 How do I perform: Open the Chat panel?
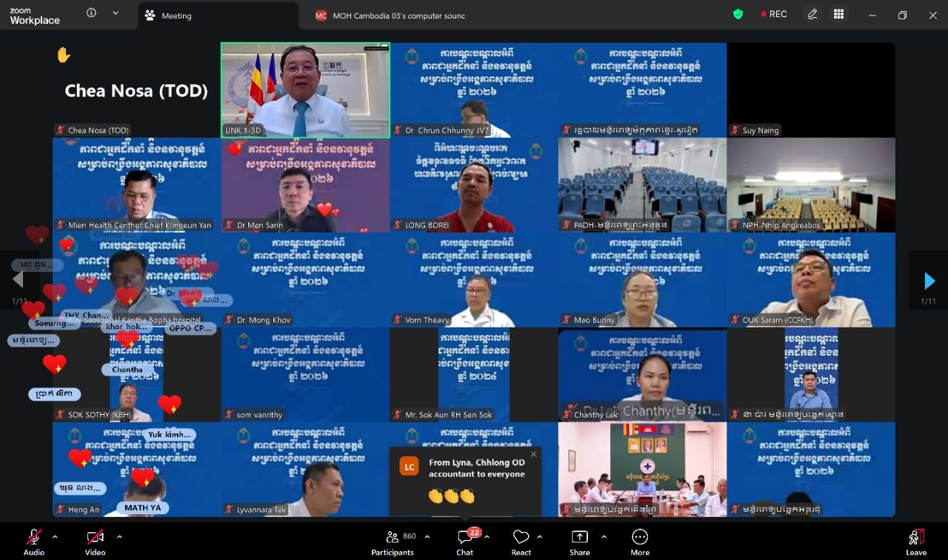coord(465,541)
